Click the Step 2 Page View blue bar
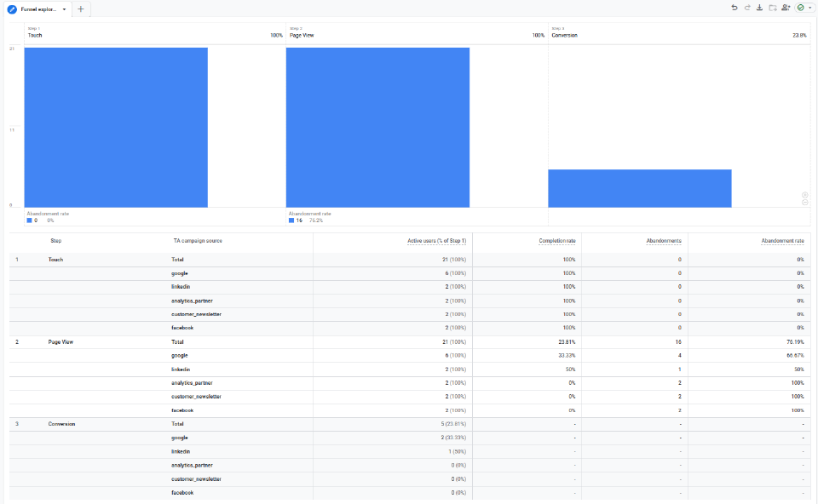 tap(377, 128)
